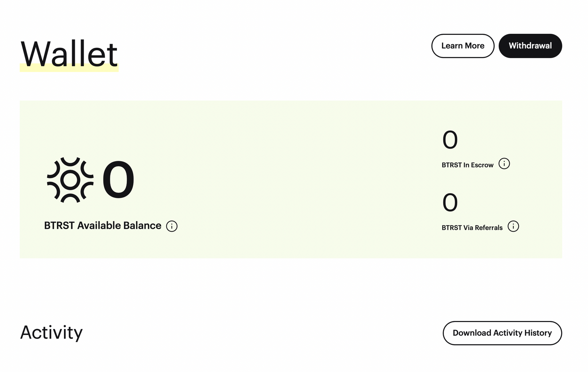Click the highlighted underline beneath Wallet

pyautogui.click(x=69, y=68)
